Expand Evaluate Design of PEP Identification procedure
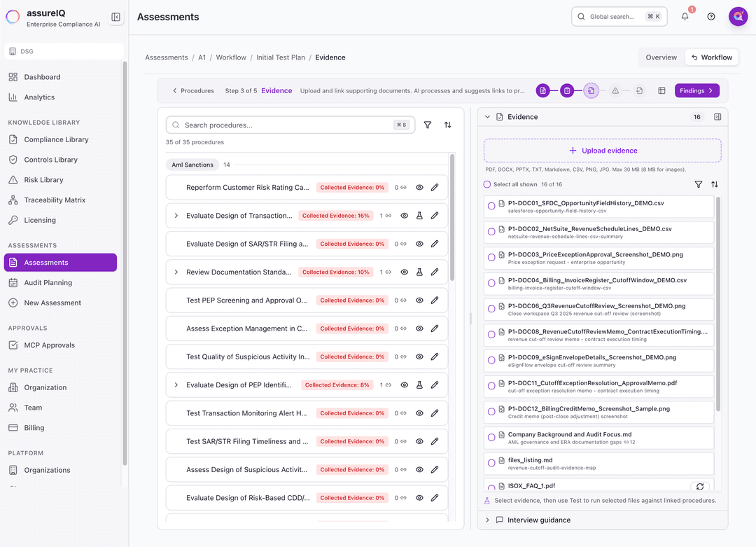756x547 pixels. point(176,385)
